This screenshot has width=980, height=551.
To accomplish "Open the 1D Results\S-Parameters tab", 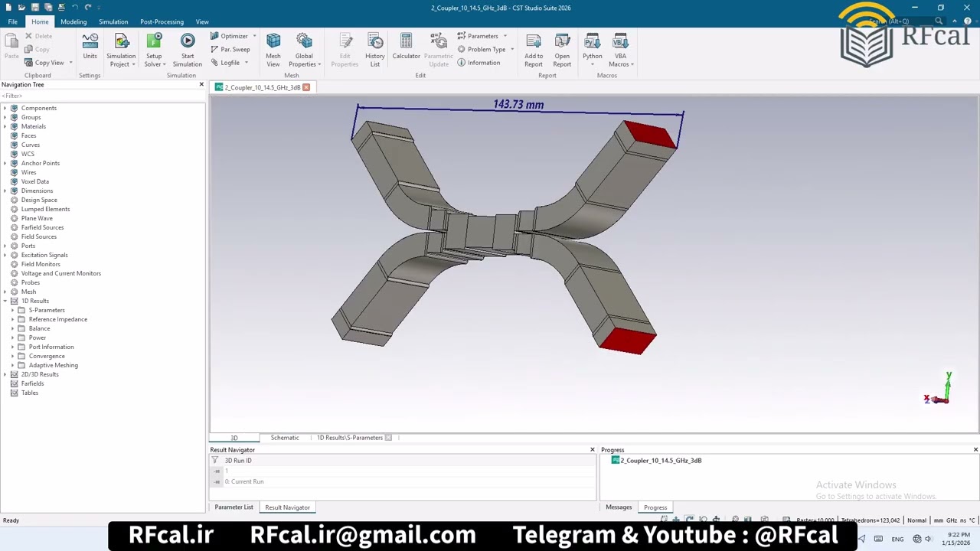I will (350, 438).
